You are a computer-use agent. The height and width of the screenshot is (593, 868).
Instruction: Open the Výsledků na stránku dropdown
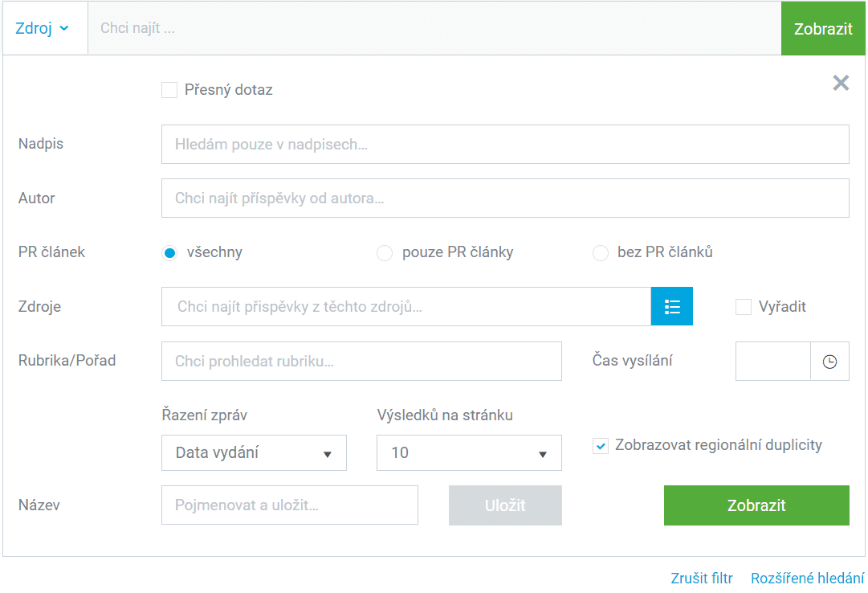coord(469,453)
